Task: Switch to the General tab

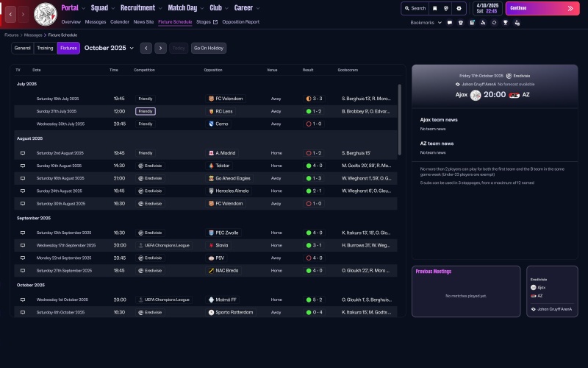Action: (x=23, y=48)
